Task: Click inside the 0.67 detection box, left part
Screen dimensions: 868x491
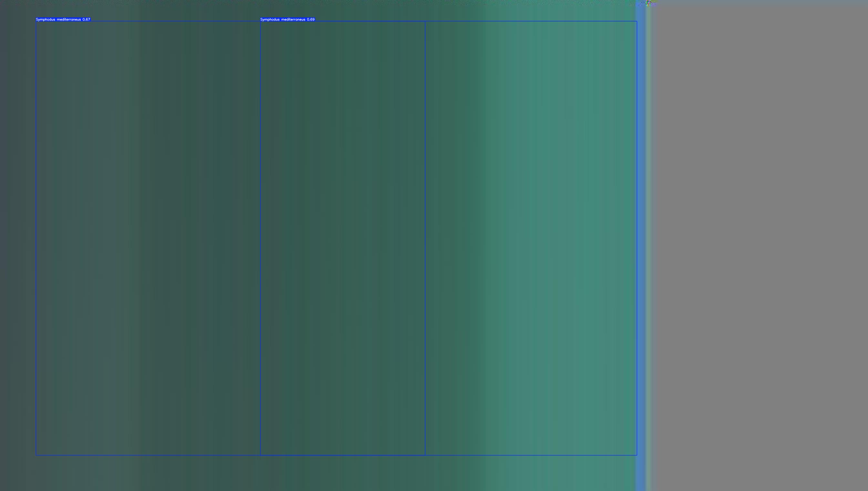Action: 148,236
